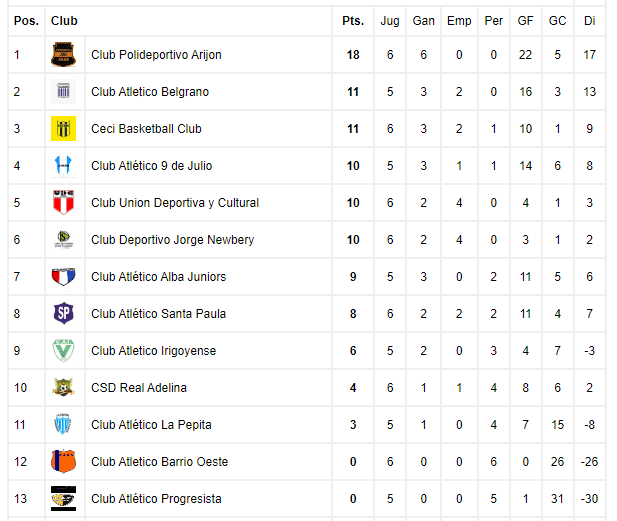This screenshot has height=521, width=617.
Task: Click the green Irigoyense V crest icon
Action: tap(63, 350)
